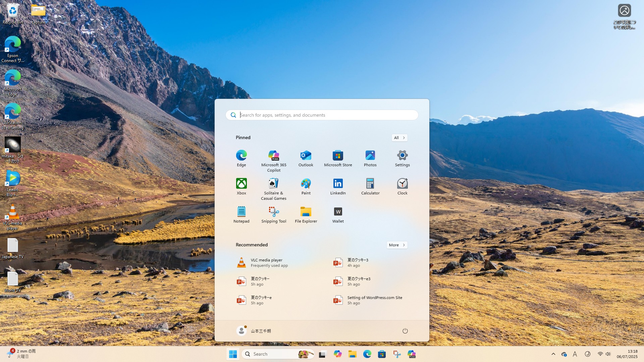Screen dimensions: 644x362
Task: Open Task View on the taskbar
Action: click(322, 354)
